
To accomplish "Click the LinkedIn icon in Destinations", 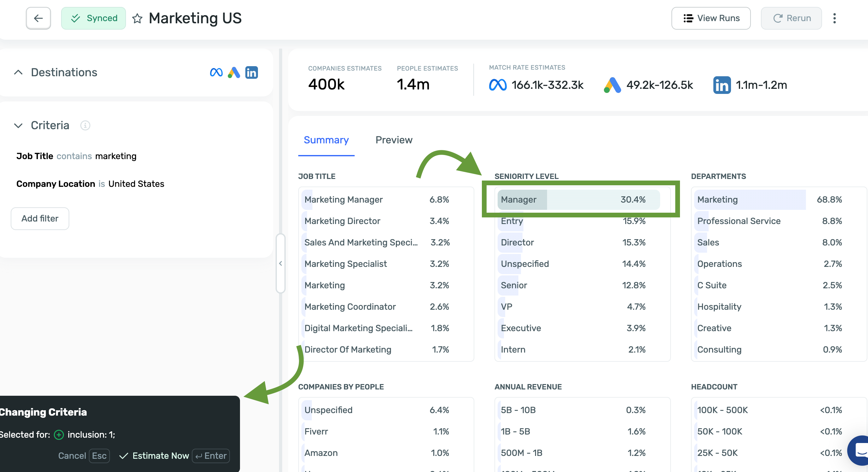I will click(x=251, y=72).
